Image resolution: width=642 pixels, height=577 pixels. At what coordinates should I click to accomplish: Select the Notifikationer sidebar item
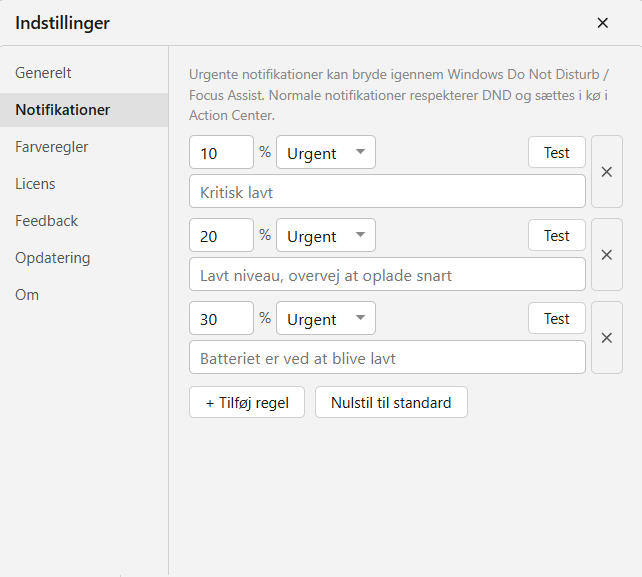click(x=84, y=110)
